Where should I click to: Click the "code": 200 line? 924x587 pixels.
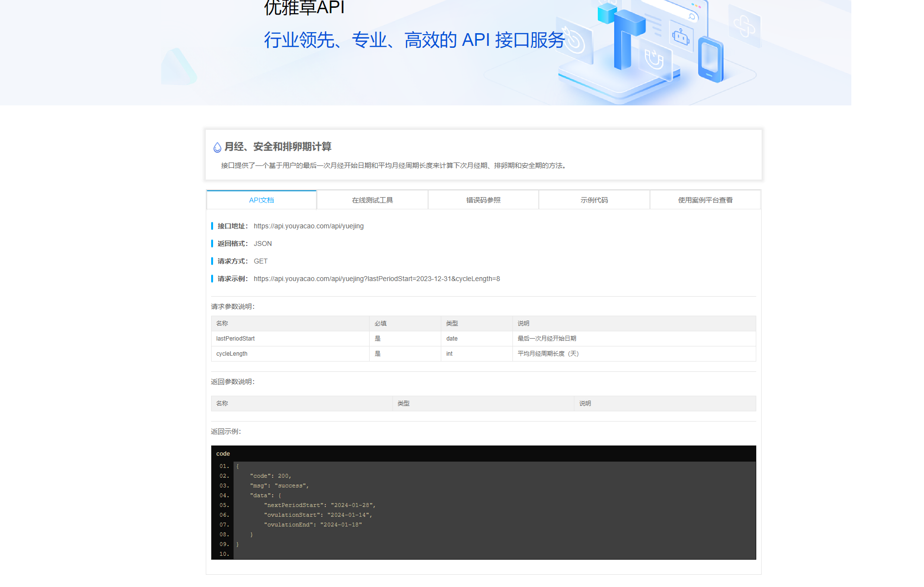[271, 476]
